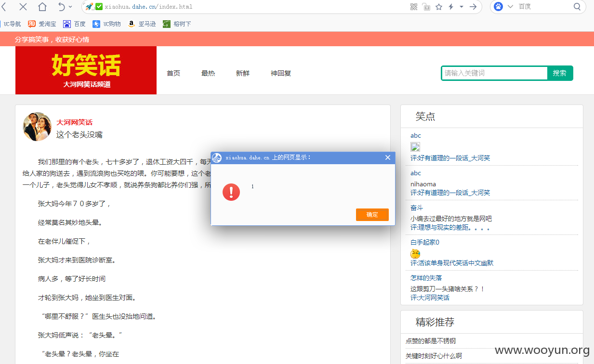Open the restore history dropdown arrow
Screen dimensions: 594x364
coord(70,7)
